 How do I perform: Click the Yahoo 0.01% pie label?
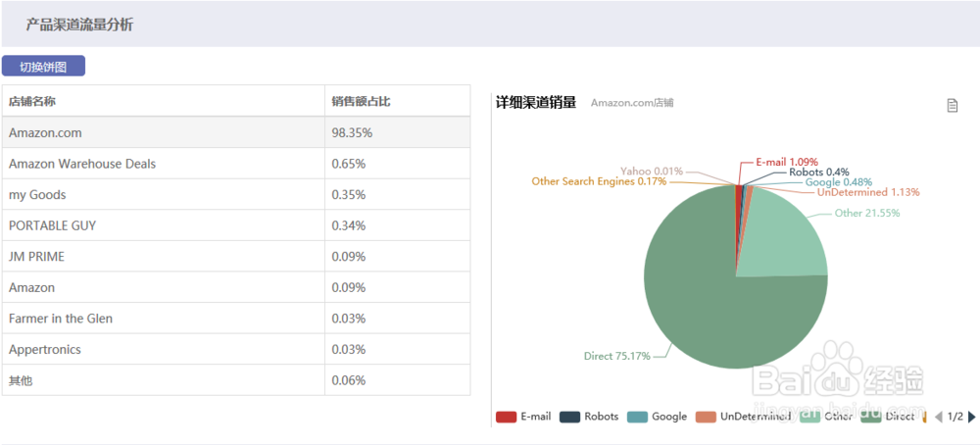[652, 171]
